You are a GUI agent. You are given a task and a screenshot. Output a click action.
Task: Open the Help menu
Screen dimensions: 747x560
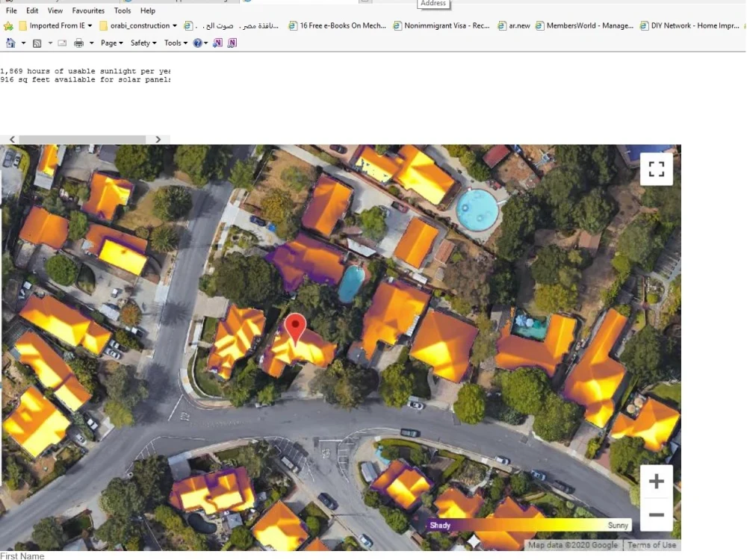[x=148, y=10]
